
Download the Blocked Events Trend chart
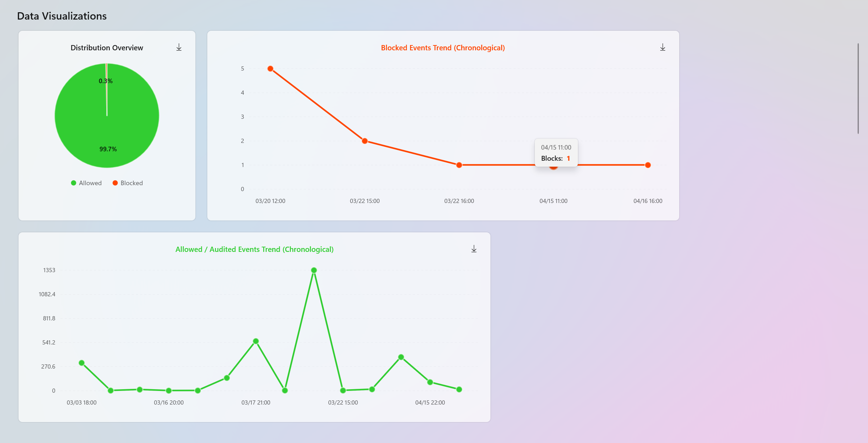tap(662, 48)
